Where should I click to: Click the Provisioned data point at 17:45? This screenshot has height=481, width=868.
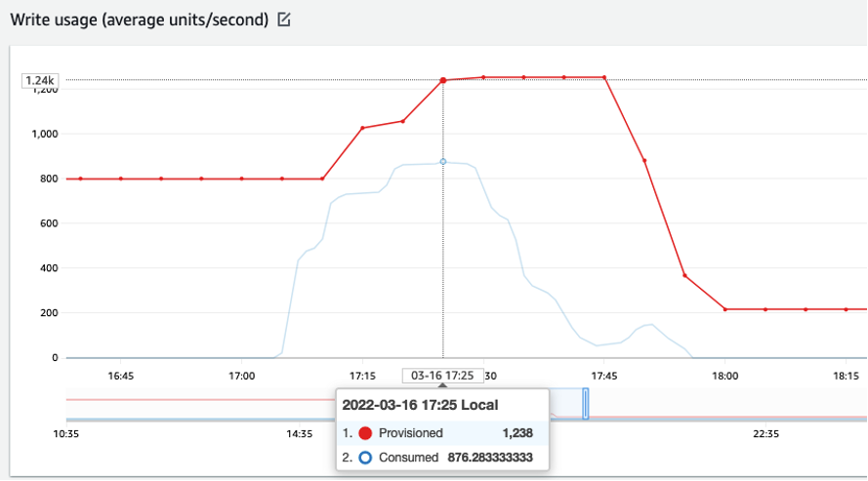[x=604, y=77]
